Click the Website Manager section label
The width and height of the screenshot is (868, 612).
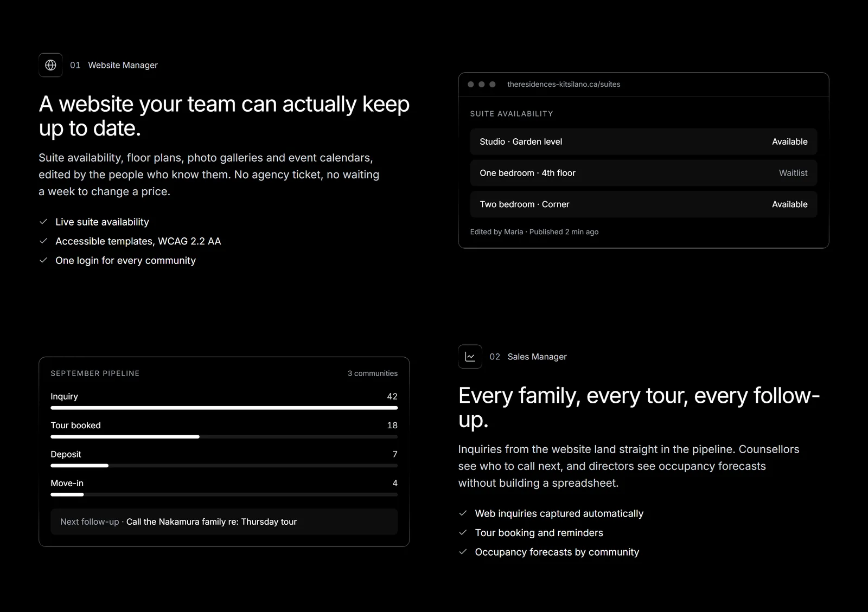tap(123, 65)
